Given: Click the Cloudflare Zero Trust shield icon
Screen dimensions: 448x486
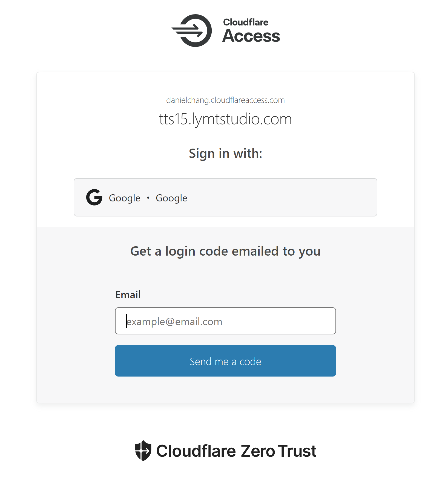Looking at the screenshot, I should (143, 450).
